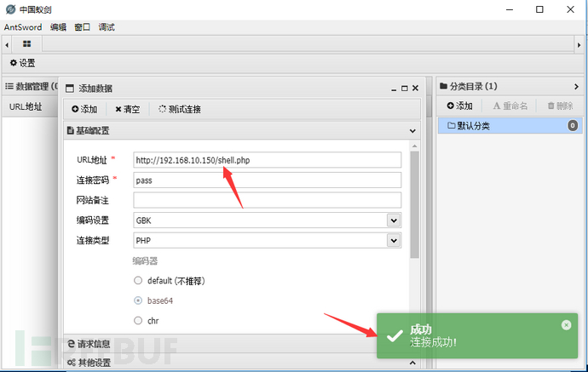Select the default (不推荐) encoder
Screen dimensions: 588x372
tap(138, 281)
